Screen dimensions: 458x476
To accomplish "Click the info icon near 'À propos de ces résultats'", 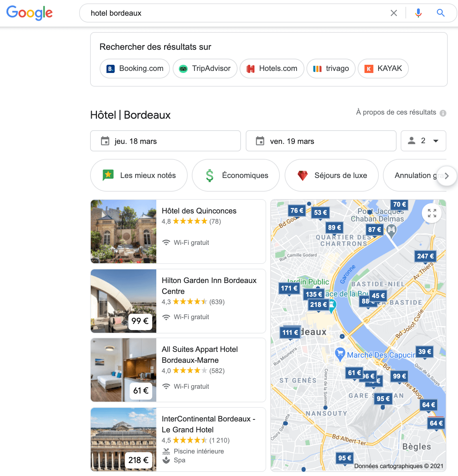I will coord(443,113).
